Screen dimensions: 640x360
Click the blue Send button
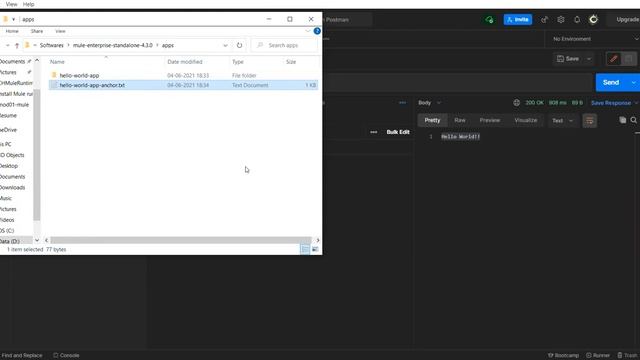pyautogui.click(x=611, y=82)
